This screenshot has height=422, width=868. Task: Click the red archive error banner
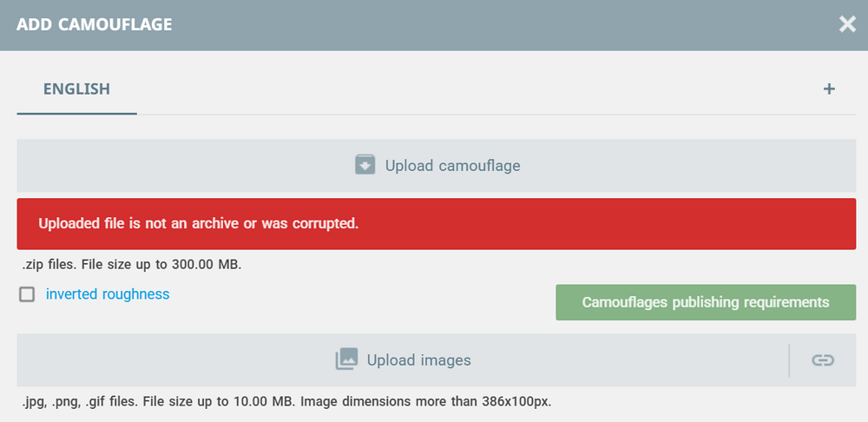608,224
